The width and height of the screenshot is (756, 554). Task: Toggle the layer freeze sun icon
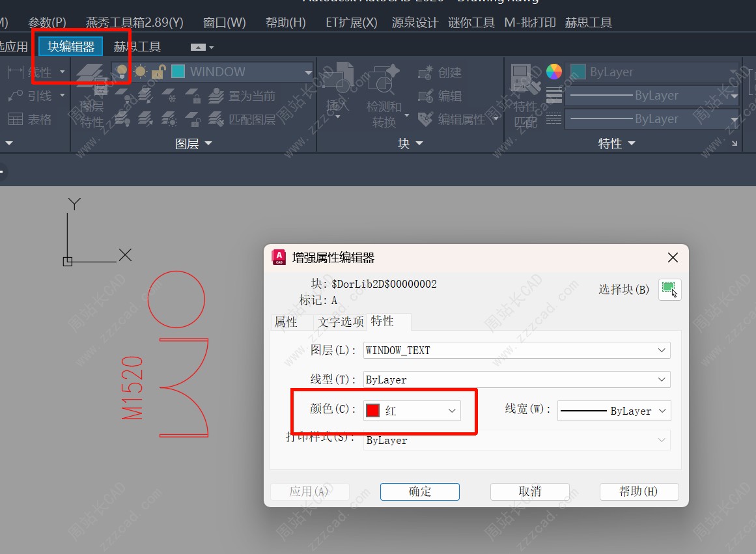pos(140,72)
